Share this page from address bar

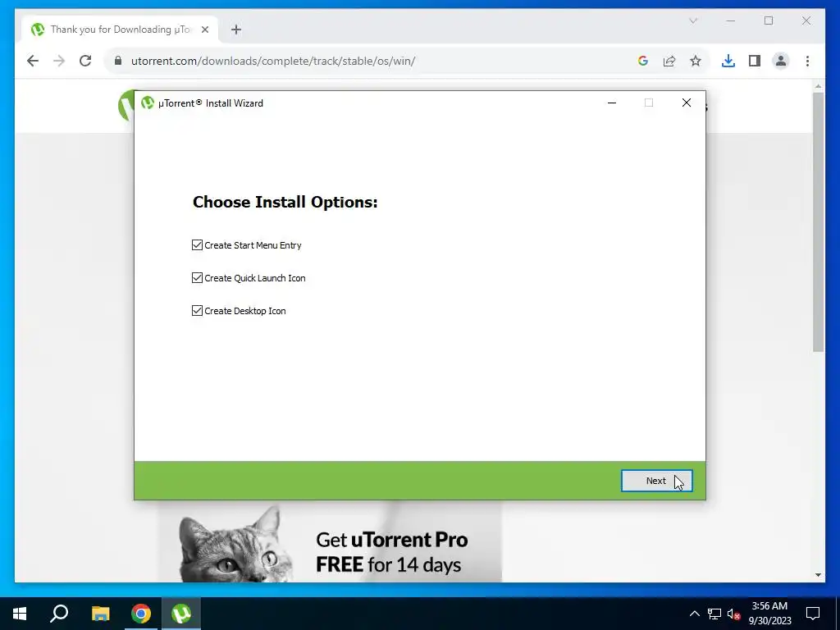669,61
